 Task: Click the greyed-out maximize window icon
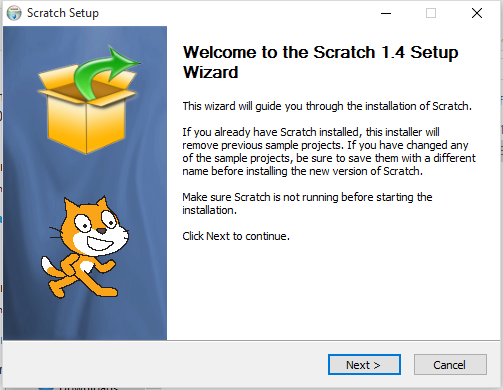[x=431, y=13]
